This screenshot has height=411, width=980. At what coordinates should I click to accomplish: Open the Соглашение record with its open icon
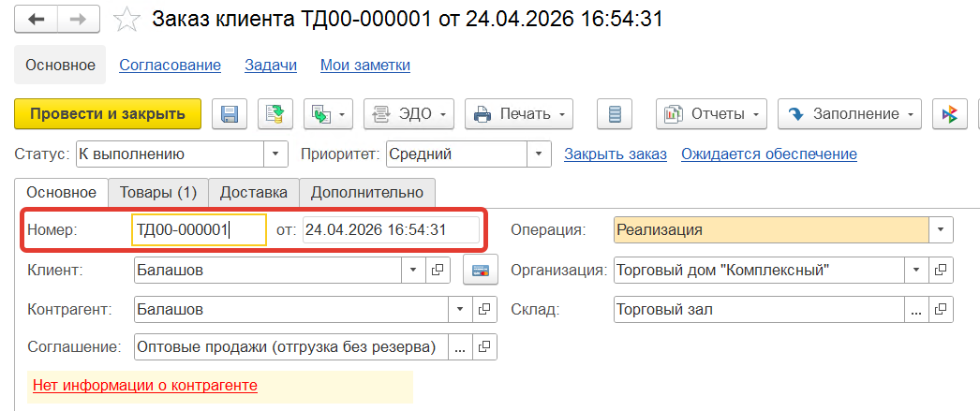[484, 347]
